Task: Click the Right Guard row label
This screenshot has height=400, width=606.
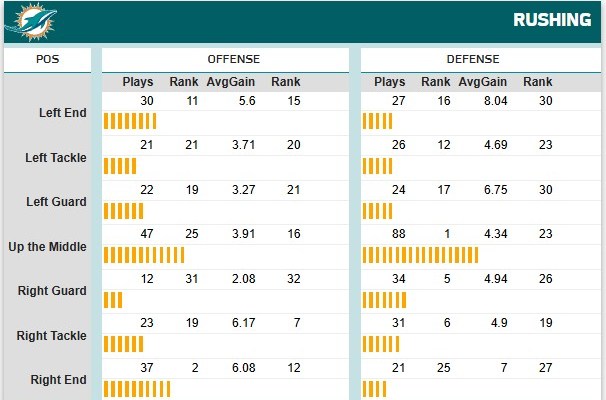Action: [56, 291]
